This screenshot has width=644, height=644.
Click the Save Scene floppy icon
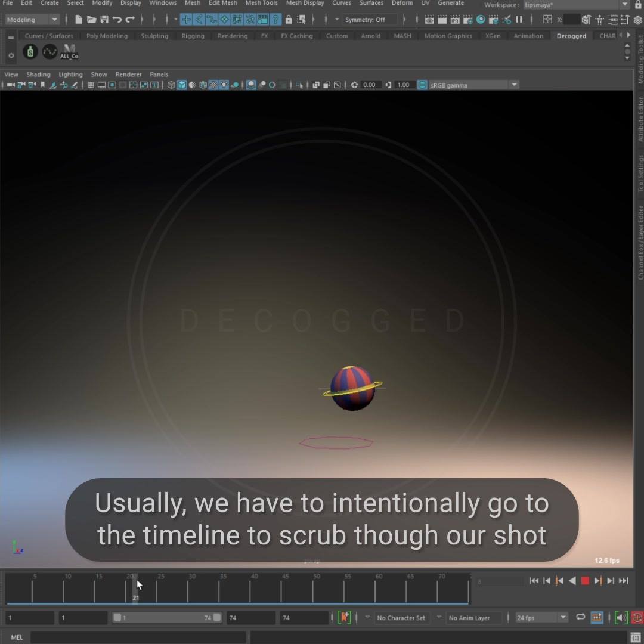pyautogui.click(x=104, y=19)
